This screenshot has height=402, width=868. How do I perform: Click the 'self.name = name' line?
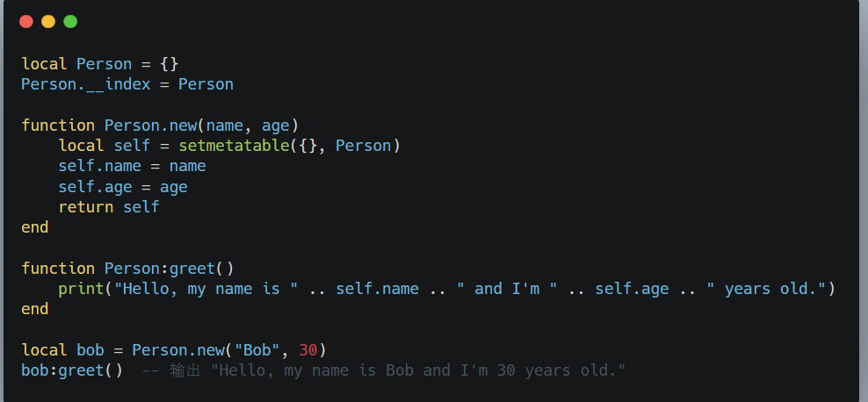pos(133,167)
